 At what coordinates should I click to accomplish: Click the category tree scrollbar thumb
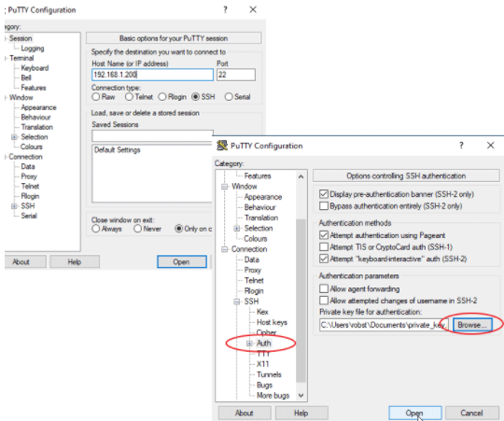(301, 301)
